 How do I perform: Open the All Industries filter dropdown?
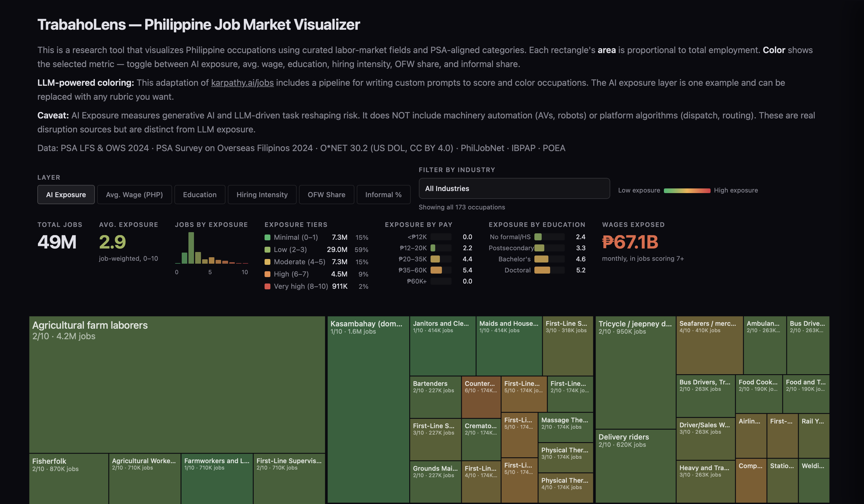(514, 188)
